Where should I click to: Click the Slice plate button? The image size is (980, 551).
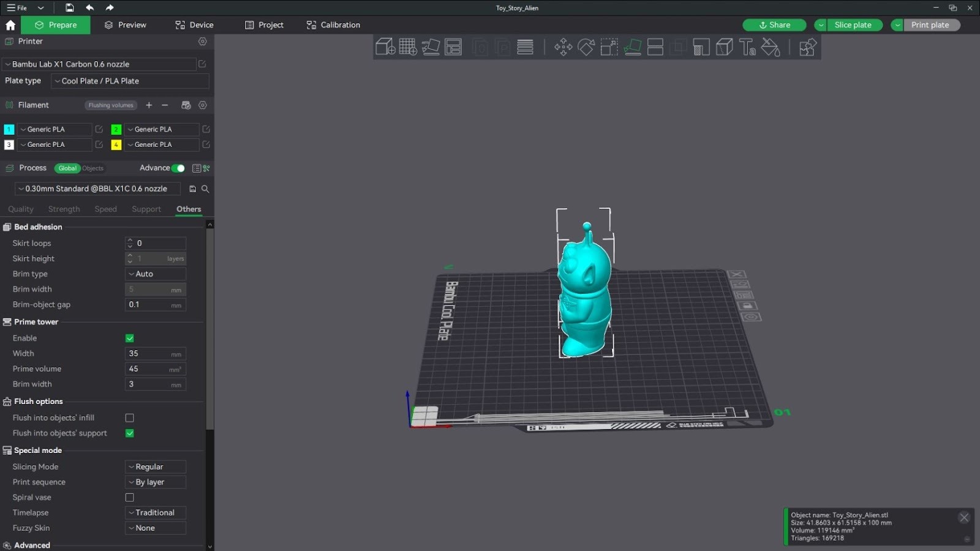pyautogui.click(x=853, y=25)
